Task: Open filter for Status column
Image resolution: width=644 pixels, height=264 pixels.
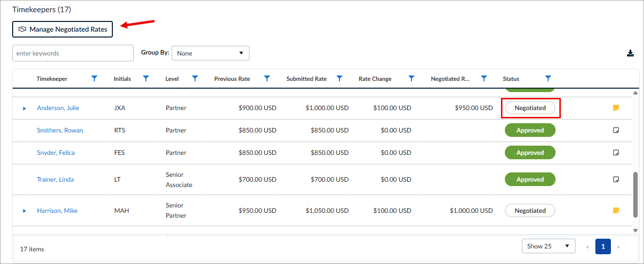Action: [x=548, y=78]
